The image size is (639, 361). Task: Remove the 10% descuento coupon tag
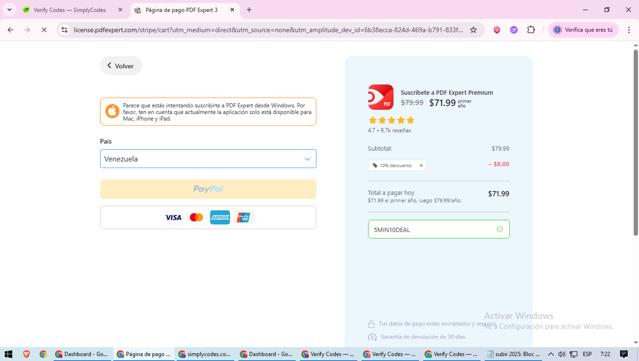[x=421, y=165]
